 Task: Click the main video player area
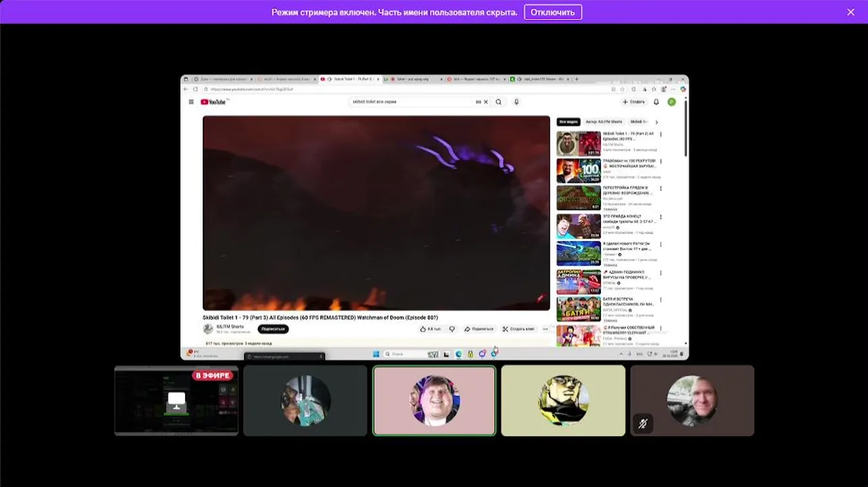pyautogui.click(x=377, y=212)
